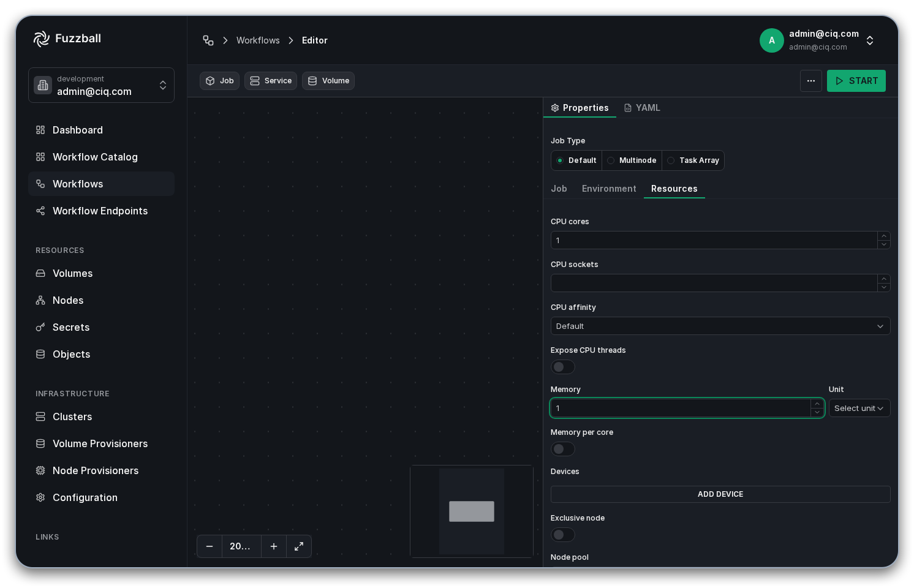Zoom in the canvas with plus button
This screenshot has height=588, width=914.
(274, 546)
